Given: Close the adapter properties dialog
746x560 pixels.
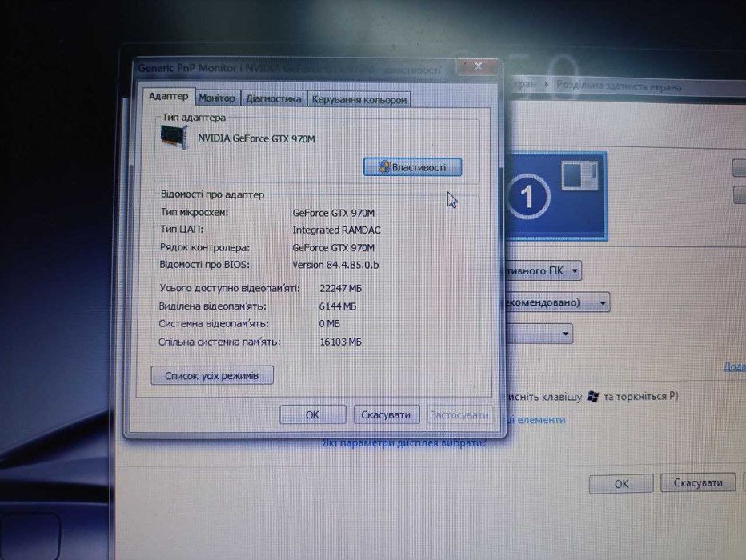Looking at the screenshot, I should point(478,66).
